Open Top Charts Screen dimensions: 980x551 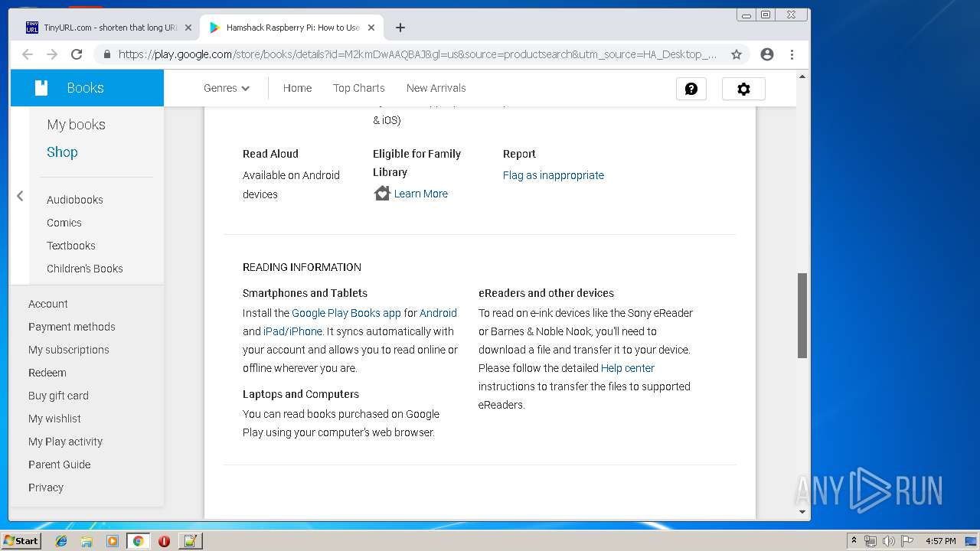359,88
